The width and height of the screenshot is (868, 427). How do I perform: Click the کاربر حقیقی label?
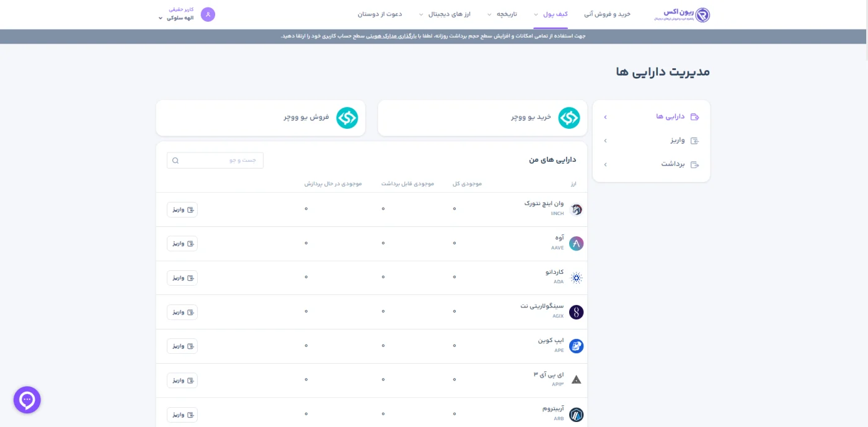coord(181,9)
